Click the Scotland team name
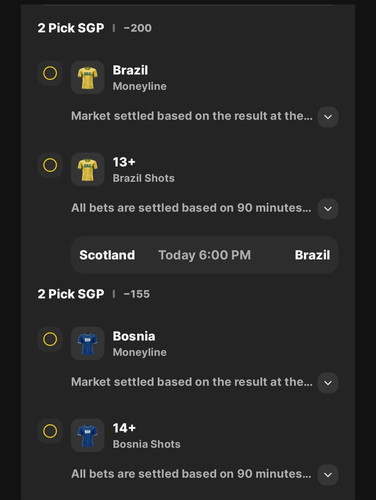This screenshot has height=500, width=376. [x=107, y=255]
